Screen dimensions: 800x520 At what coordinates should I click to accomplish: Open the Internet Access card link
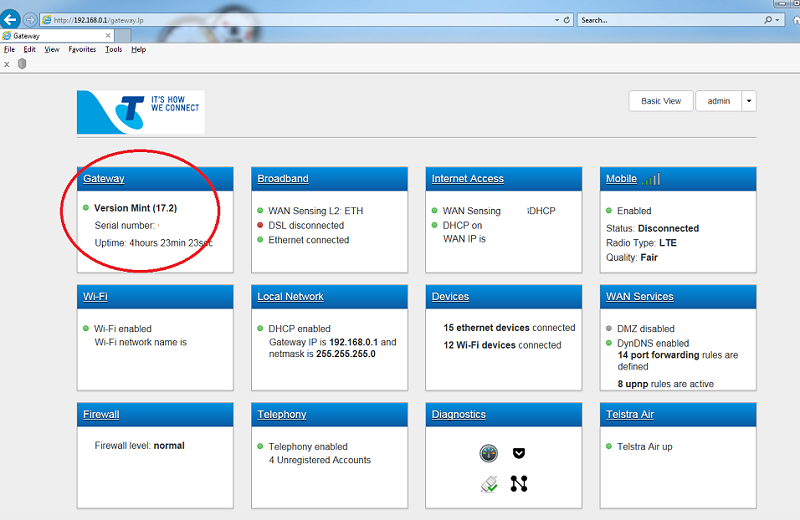[467, 179]
